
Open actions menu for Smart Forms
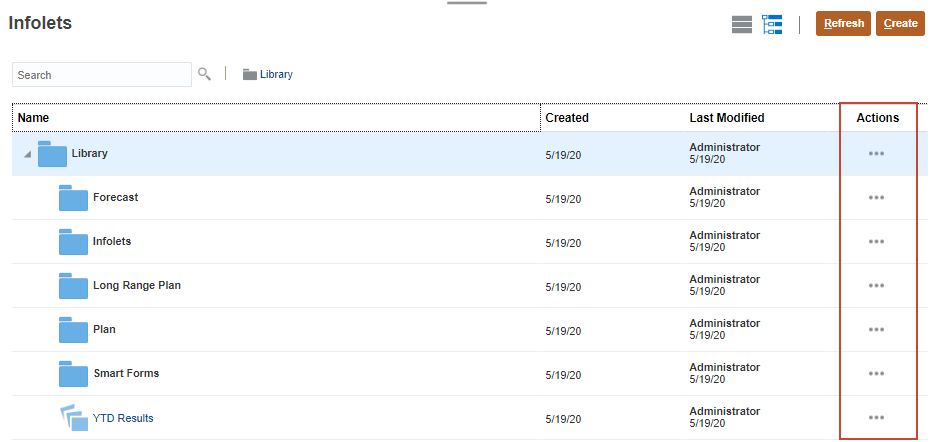(877, 374)
